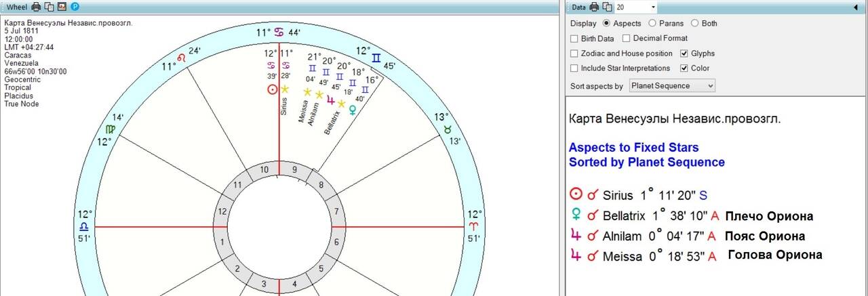The width and height of the screenshot is (868, 296).
Task: Click house number 9 in the wheel
Action: (x=294, y=169)
